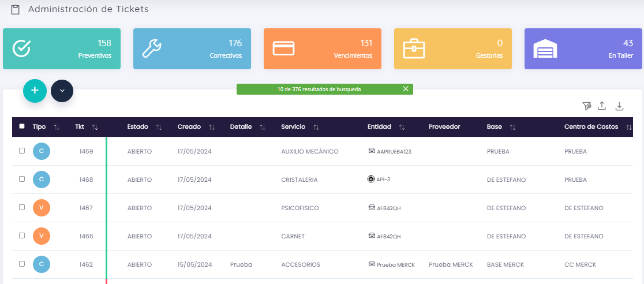Click the Servicio column header
The height and width of the screenshot is (284, 644).
pyautogui.click(x=293, y=126)
